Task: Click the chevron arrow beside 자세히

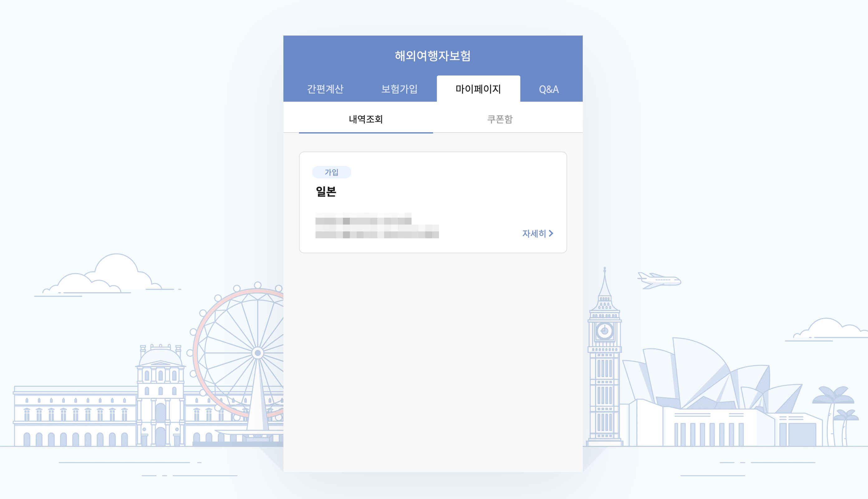Action: click(551, 233)
